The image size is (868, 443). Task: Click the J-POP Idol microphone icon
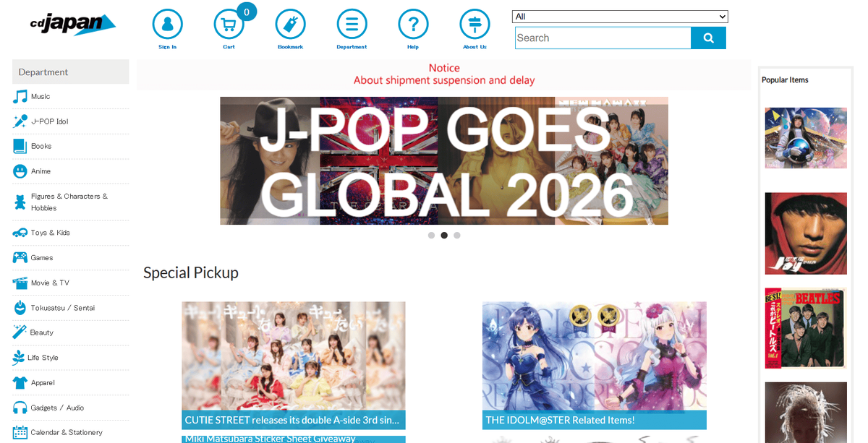click(x=20, y=121)
